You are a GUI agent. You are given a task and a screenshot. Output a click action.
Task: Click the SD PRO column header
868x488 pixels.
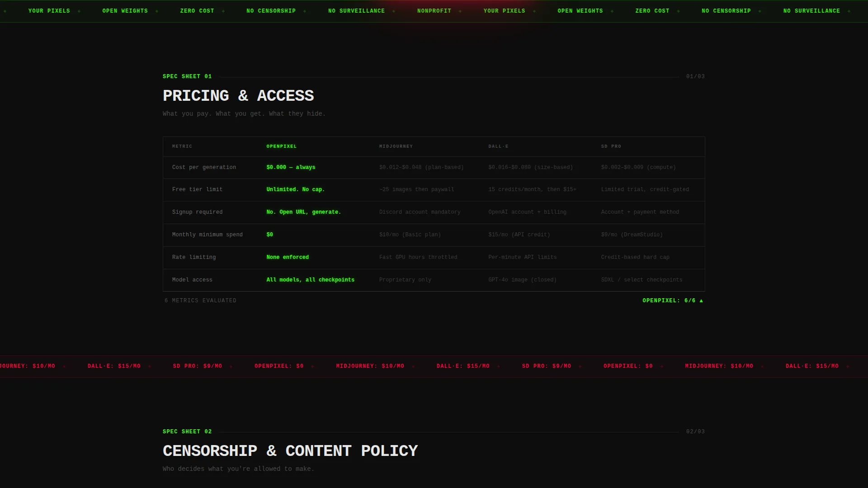[611, 146]
